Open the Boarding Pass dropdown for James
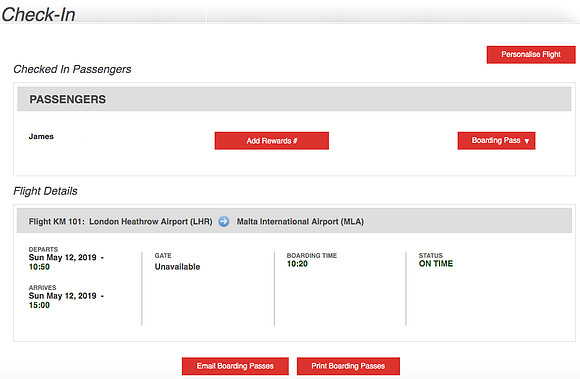 click(496, 141)
